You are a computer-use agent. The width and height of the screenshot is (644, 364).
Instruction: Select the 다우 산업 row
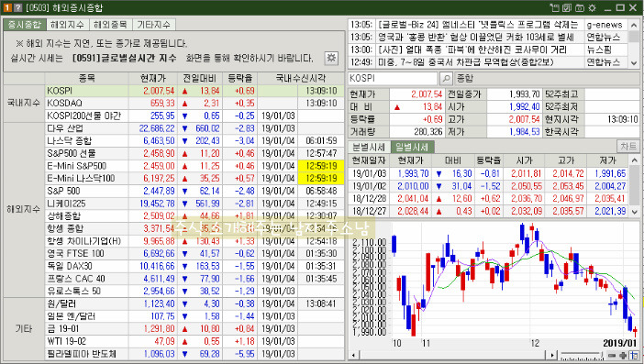tap(194, 128)
